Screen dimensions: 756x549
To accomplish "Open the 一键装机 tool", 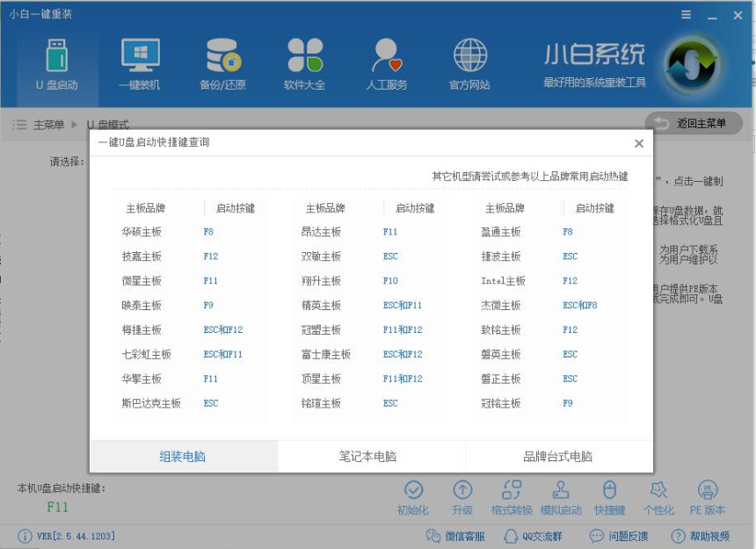I will click(x=140, y=64).
